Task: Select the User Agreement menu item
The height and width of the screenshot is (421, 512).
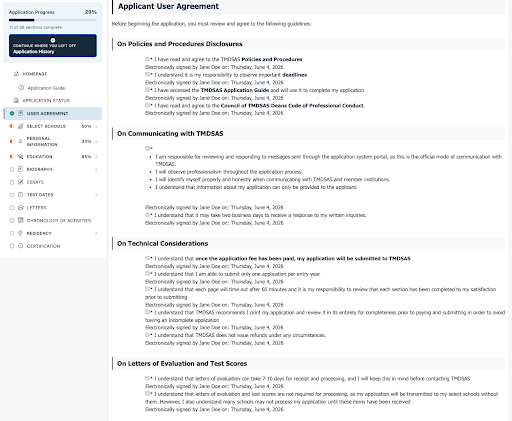Action: pyautogui.click(x=53, y=113)
